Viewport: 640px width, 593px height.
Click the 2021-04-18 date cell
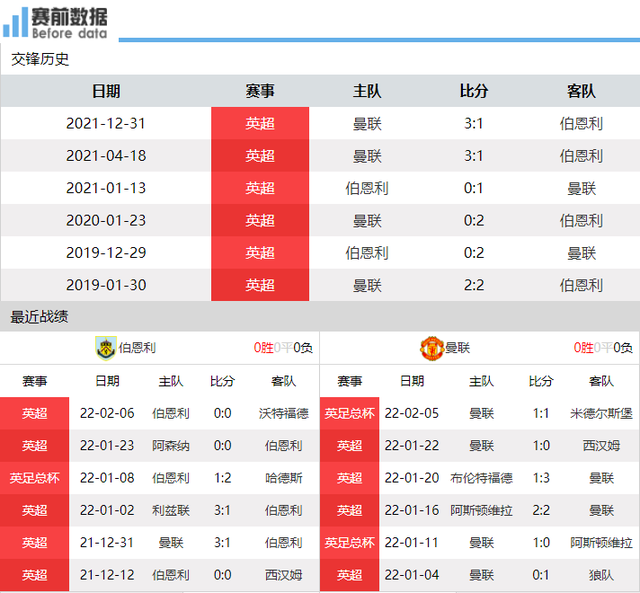(x=106, y=155)
